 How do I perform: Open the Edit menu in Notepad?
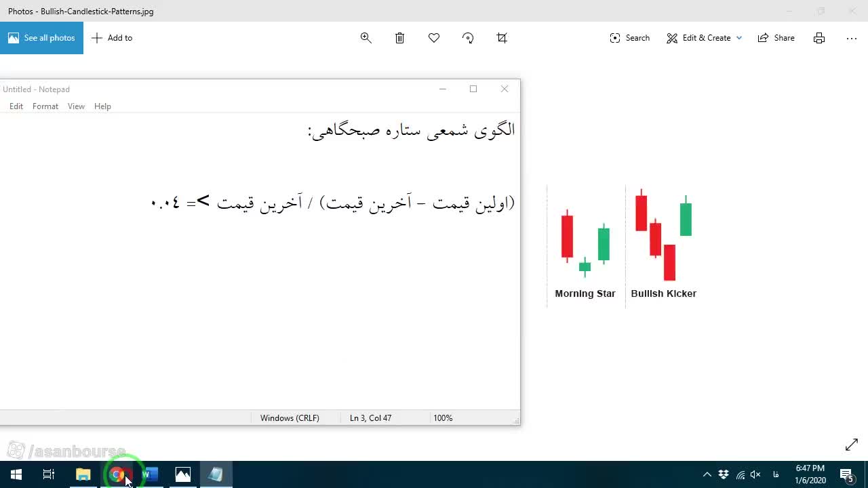click(x=16, y=106)
